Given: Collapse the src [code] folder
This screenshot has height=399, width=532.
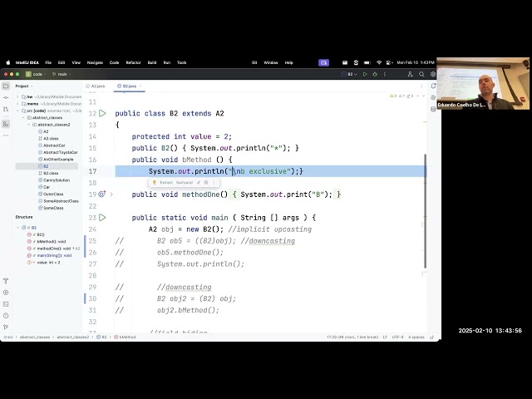Looking at the screenshot, I should [17, 111].
